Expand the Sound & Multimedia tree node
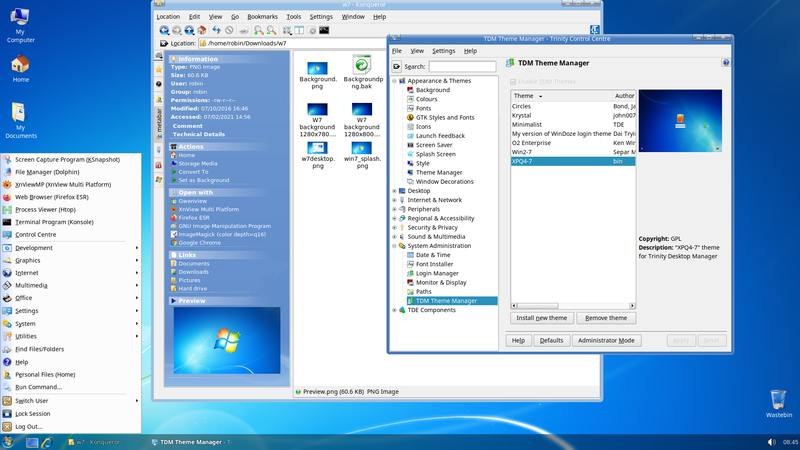 tap(394, 237)
